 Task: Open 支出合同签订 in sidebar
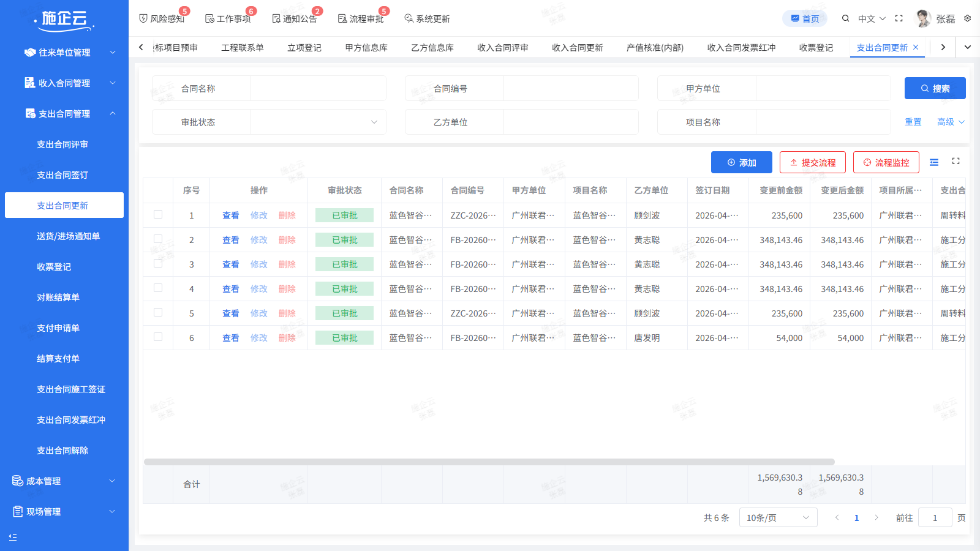click(62, 175)
